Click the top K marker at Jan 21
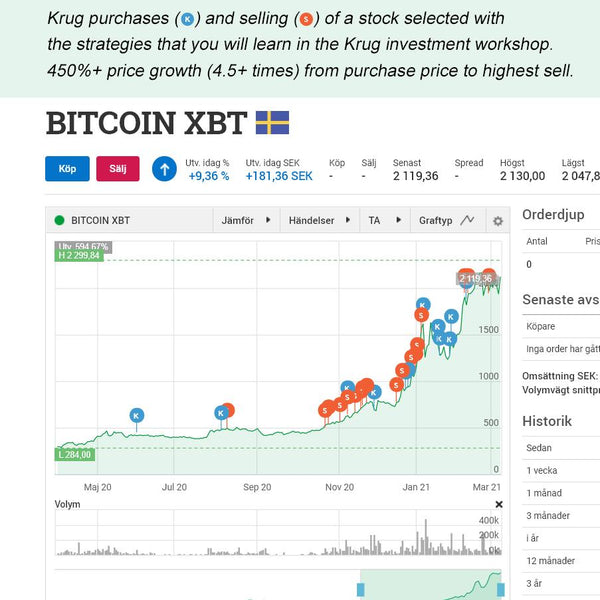This screenshot has height=600, width=600. point(423,304)
